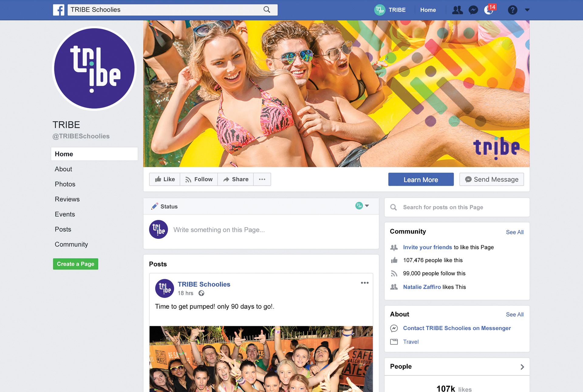The width and height of the screenshot is (583, 392).
Task: Open the help question mark icon
Action: click(512, 10)
